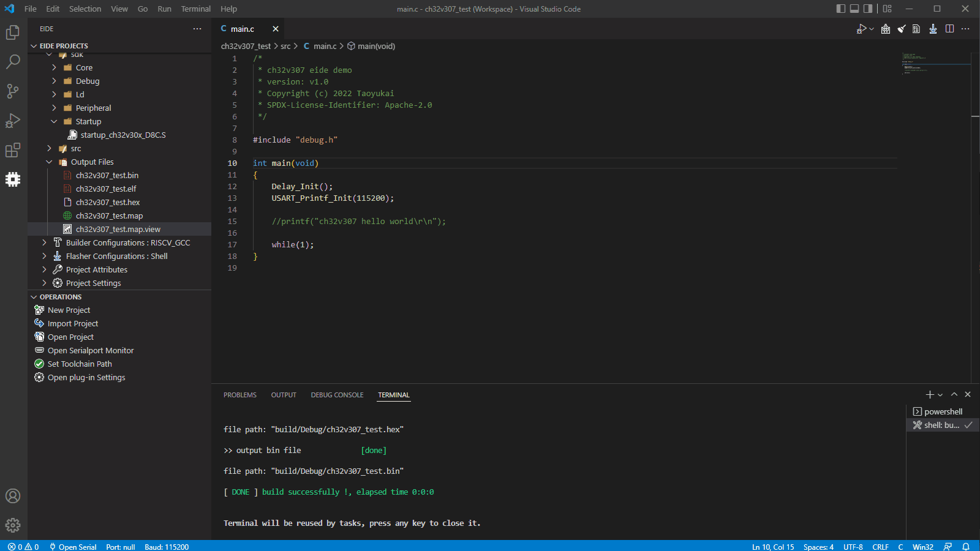
Task: Click Baud: 115200 in status bar
Action: click(x=167, y=547)
